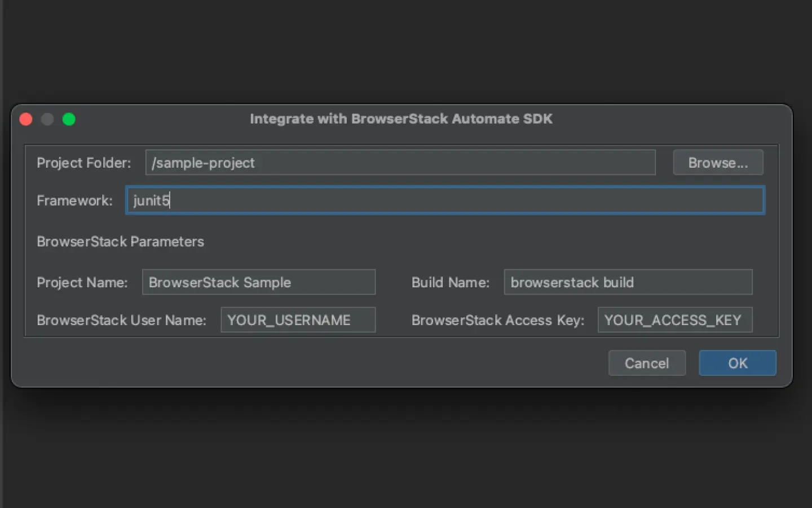Click the red close window button
The height and width of the screenshot is (508, 812).
[26, 119]
